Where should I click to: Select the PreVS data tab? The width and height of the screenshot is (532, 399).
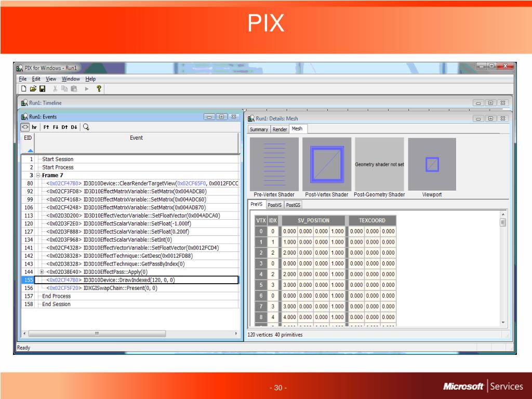point(257,204)
